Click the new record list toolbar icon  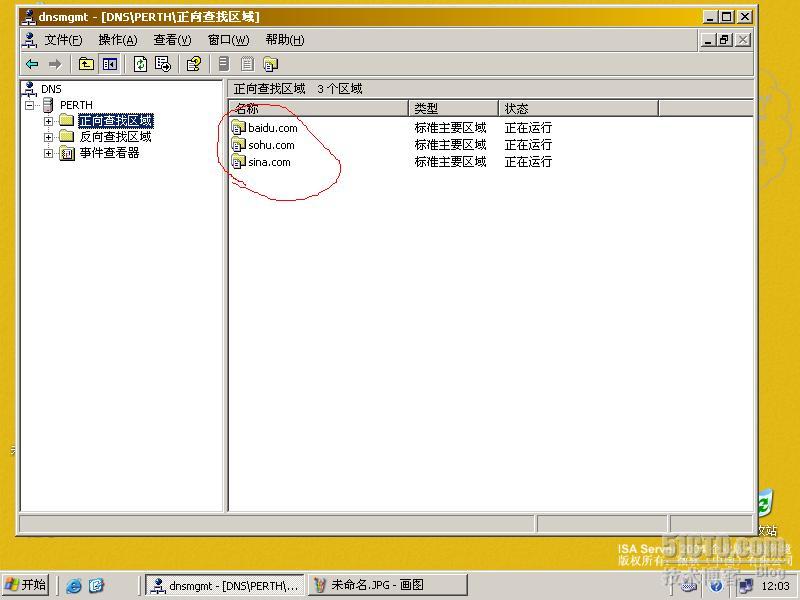click(247, 64)
